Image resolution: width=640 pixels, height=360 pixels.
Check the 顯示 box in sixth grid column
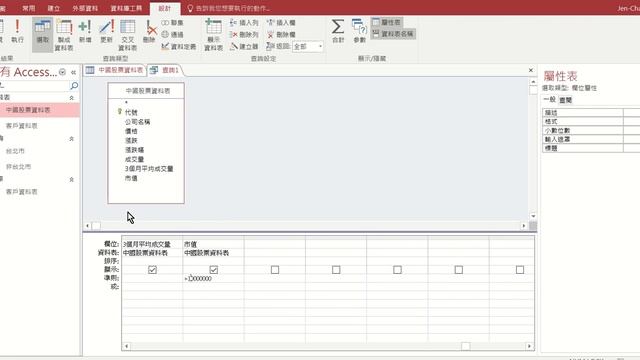458,270
